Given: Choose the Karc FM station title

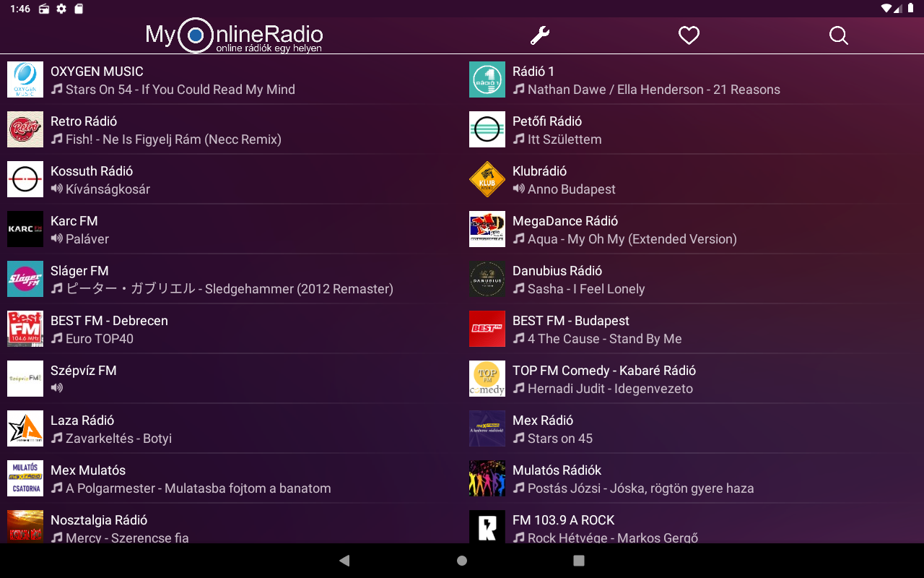Looking at the screenshot, I should pyautogui.click(x=74, y=221).
